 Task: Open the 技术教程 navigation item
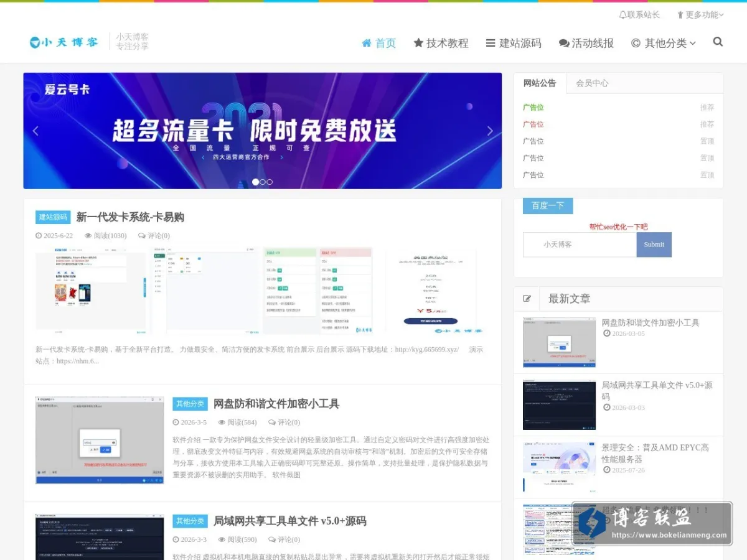click(441, 43)
